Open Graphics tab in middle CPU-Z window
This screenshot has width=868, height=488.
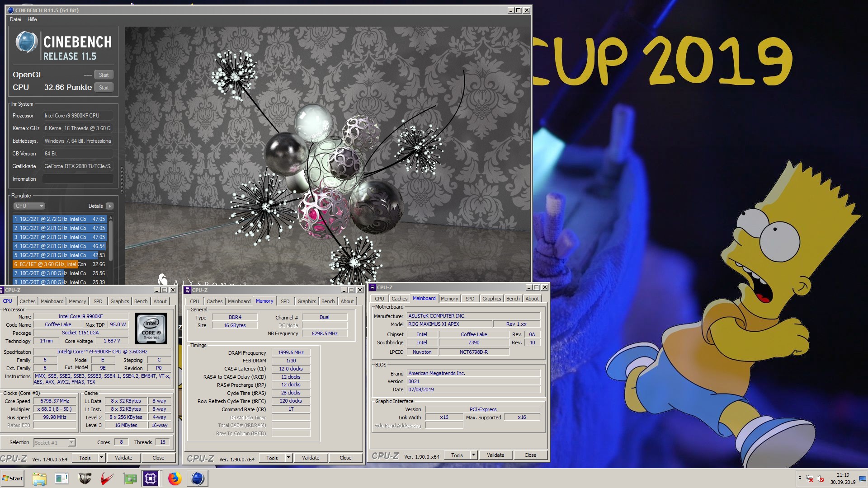point(307,301)
